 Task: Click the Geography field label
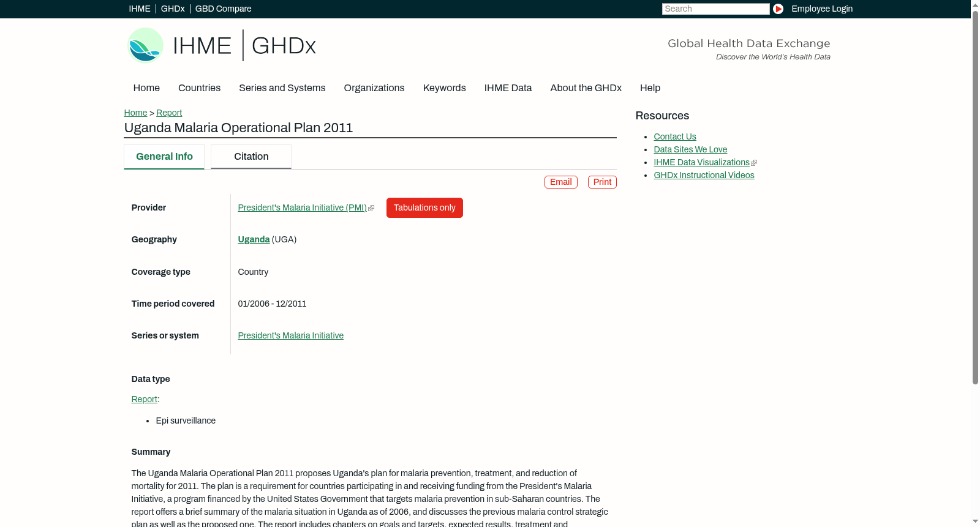tap(154, 240)
